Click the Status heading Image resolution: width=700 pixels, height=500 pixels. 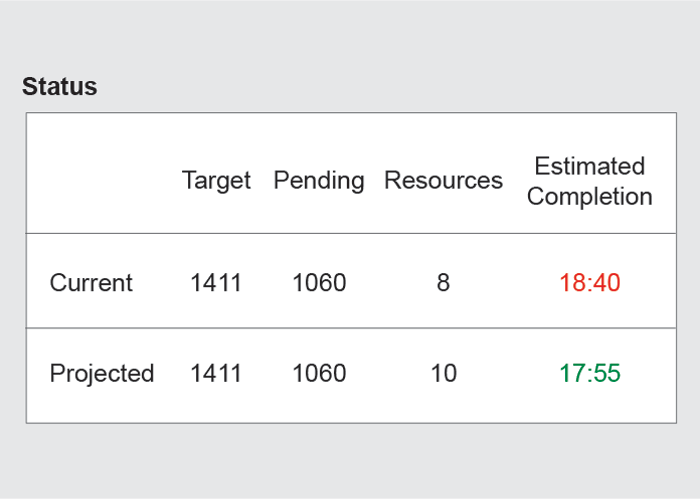coord(59,86)
